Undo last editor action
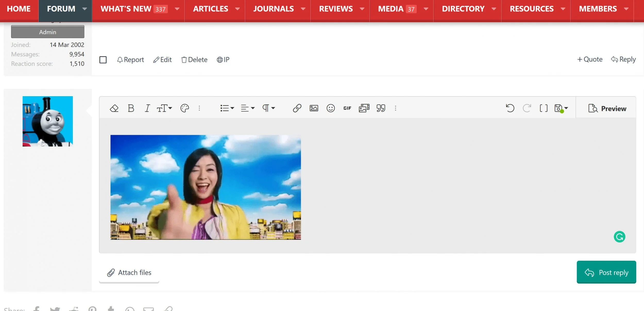Viewport: 644px width, 311px height. coord(510,108)
